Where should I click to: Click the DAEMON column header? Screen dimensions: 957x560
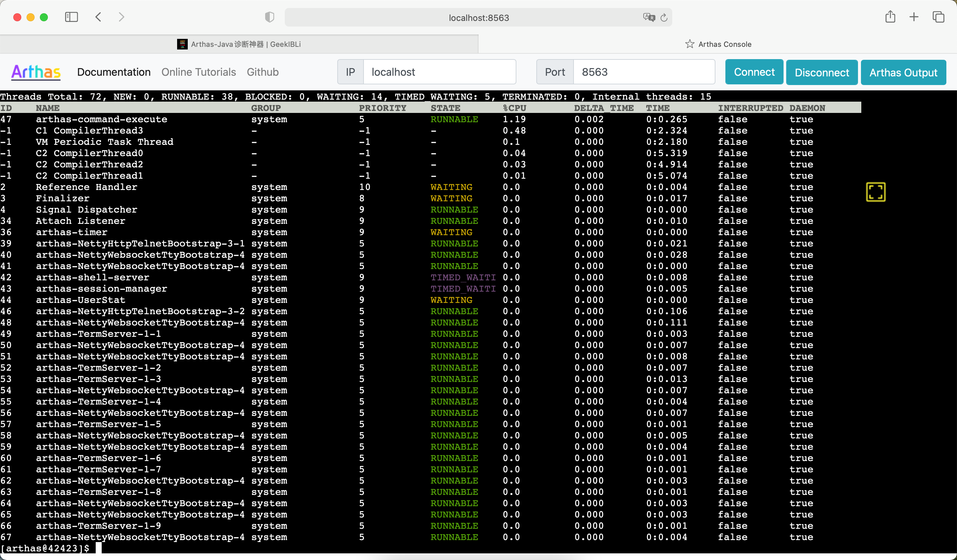[807, 108]
